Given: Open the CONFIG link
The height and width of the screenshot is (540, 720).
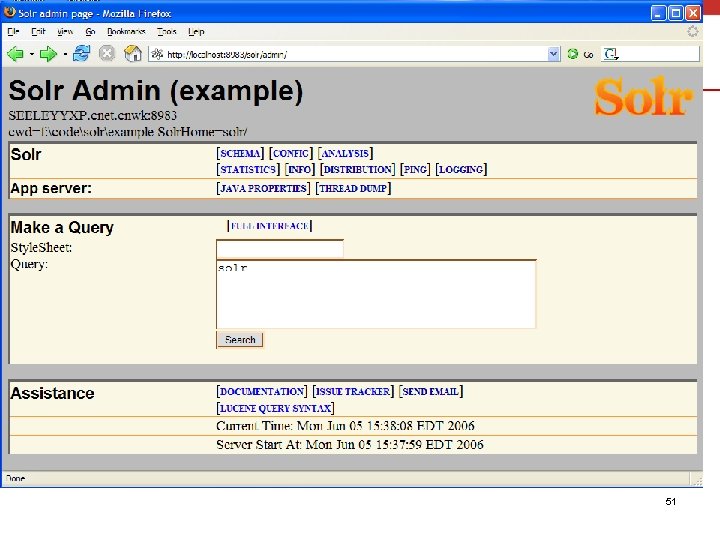Looking at the screenshot, I should click(291, 153).
